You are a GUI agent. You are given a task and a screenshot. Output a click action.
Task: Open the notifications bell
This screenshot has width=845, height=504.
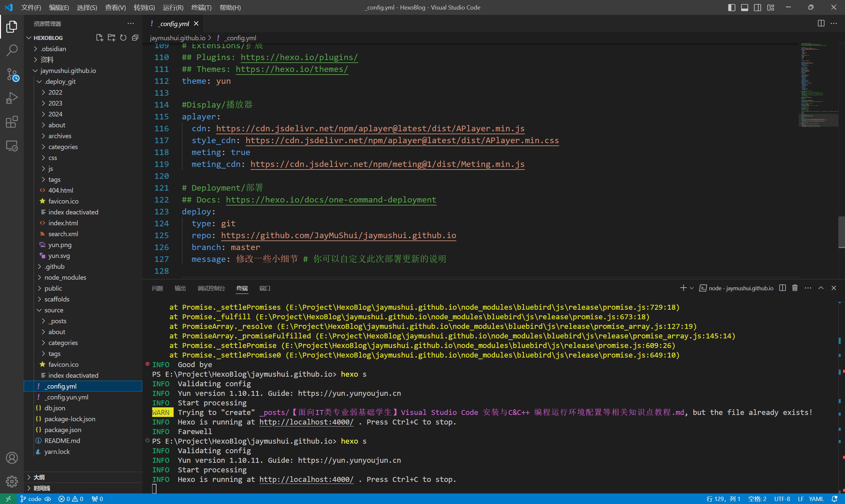[834, 499]
